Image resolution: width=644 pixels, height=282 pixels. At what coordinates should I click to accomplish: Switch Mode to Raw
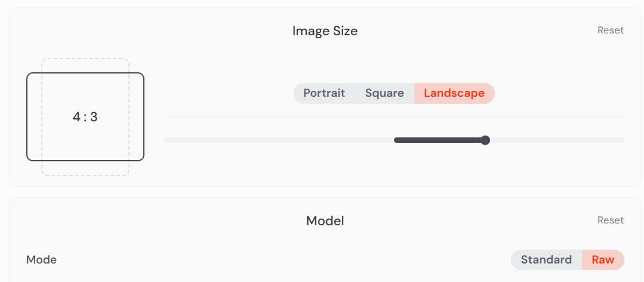click(603, 260)
